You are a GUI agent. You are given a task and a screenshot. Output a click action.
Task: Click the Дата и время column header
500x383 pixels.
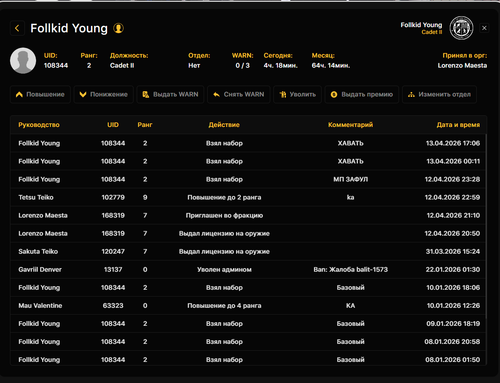click(x=458, y=125)
